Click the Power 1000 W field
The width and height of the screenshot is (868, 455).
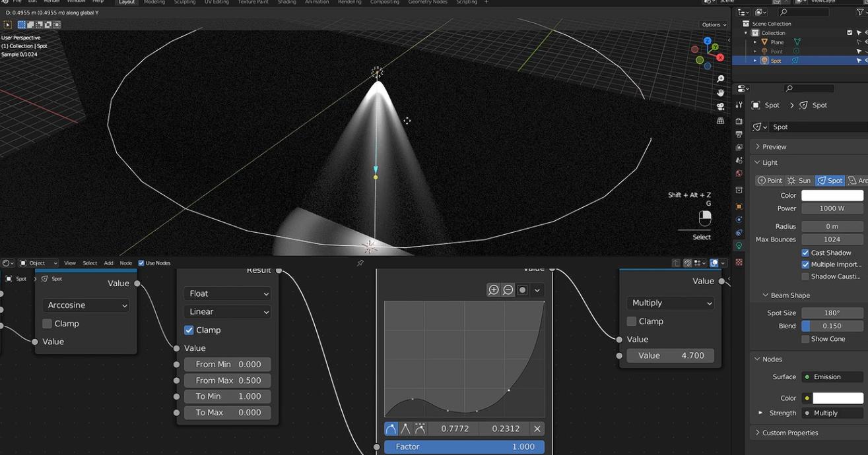832,208
